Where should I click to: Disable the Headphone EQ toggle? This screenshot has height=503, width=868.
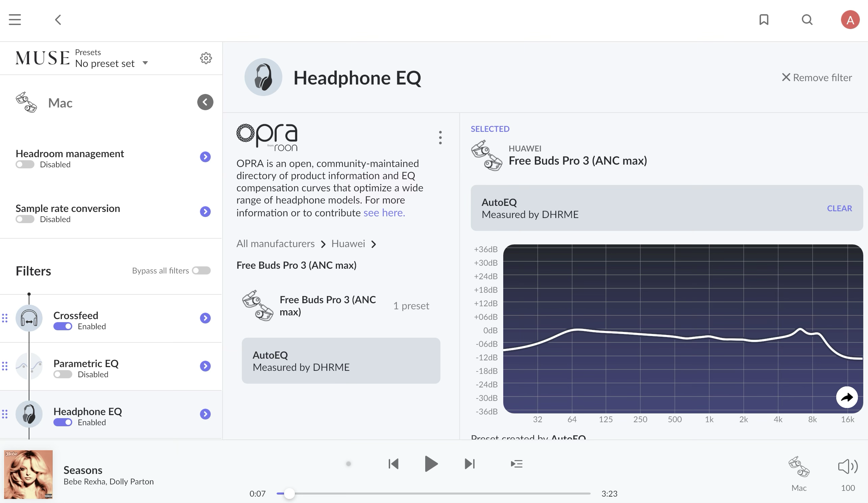pyautogui.click(x=63, y=422)
